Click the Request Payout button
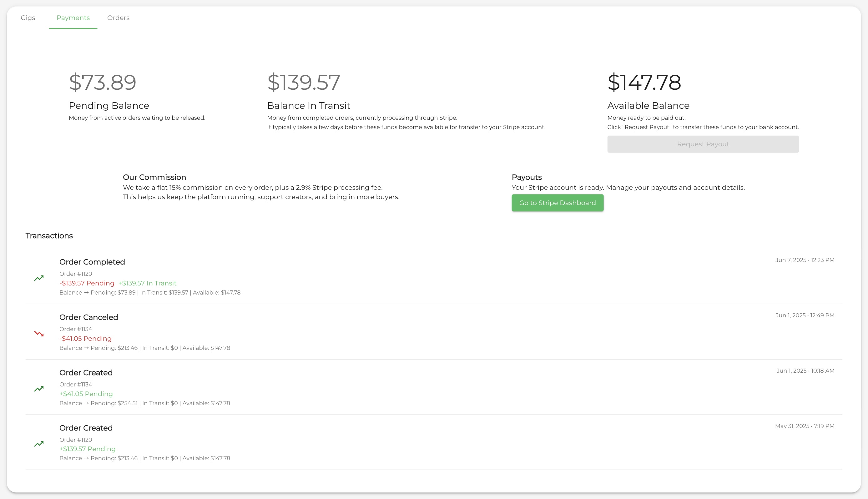 coord(703,144)
